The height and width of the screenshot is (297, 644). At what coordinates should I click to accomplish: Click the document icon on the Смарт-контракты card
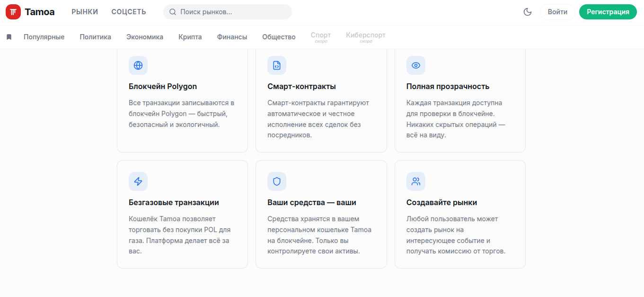[277, 65]
